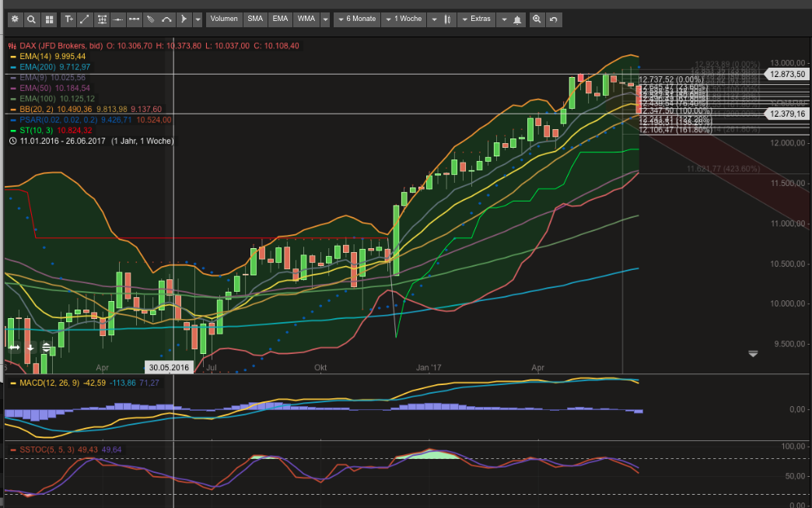812x508 pixels.
Task: Click the magnifier search icon in toolbar
Action: click(x=31, y=19)
